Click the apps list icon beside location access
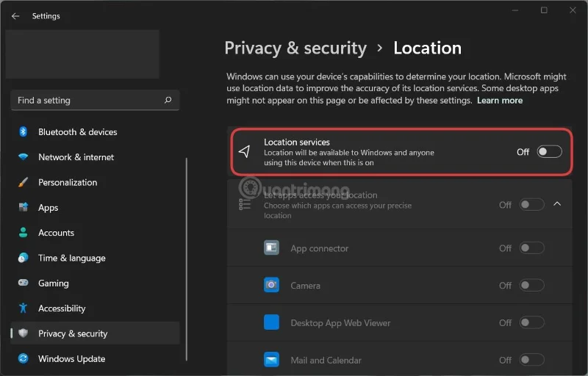Viewport: 588px width, 376px height. [245, 204]
